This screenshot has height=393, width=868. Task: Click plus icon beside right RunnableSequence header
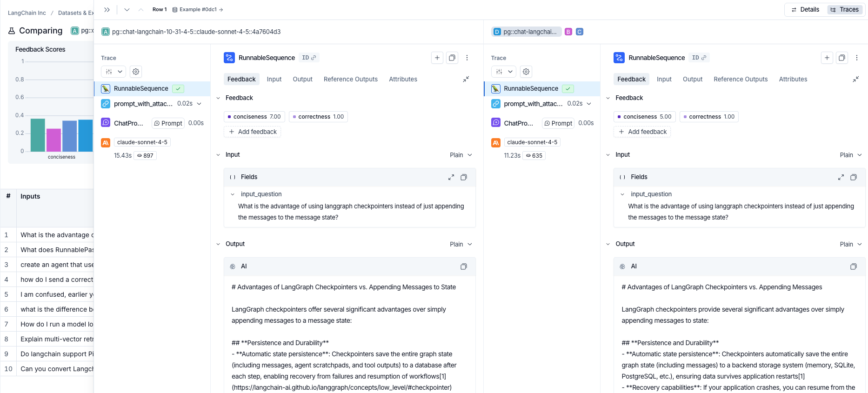[827, 58]
